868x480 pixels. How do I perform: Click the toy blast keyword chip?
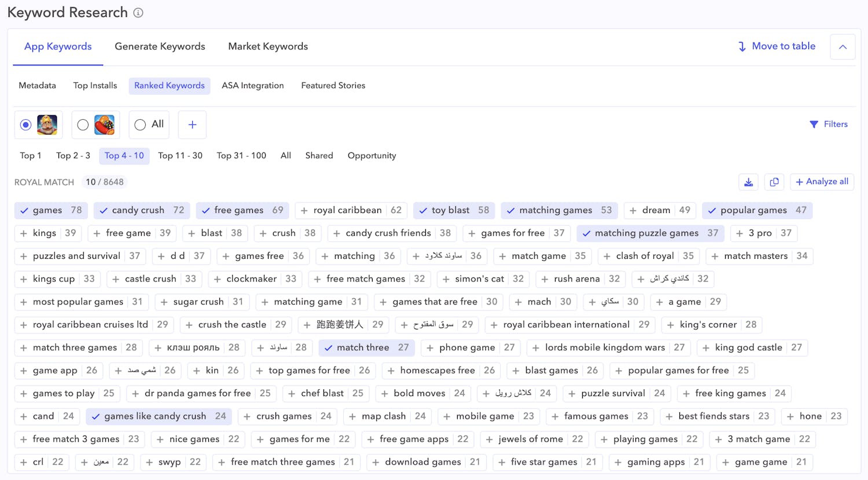click(454, 210)
